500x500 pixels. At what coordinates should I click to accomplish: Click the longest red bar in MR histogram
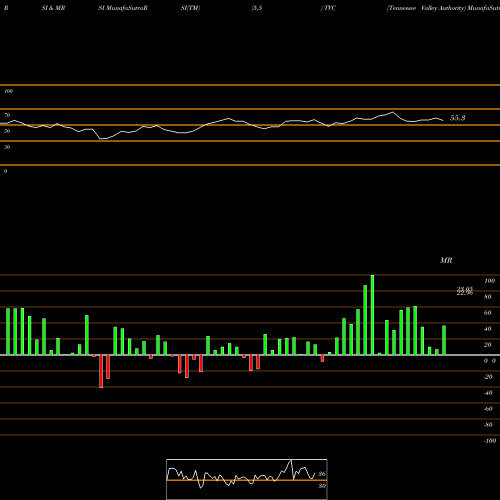[x=101, y=371]
